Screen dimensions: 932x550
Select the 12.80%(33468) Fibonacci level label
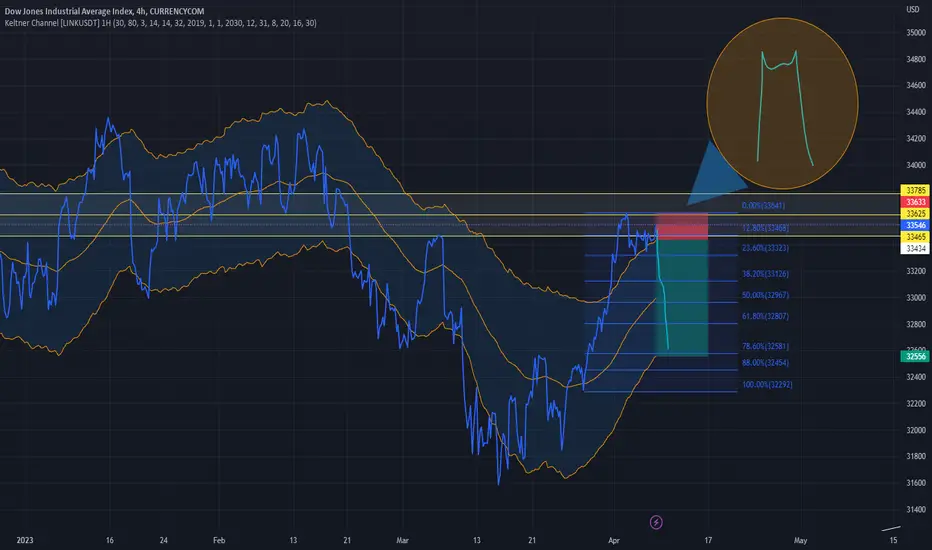coord(766,228)
